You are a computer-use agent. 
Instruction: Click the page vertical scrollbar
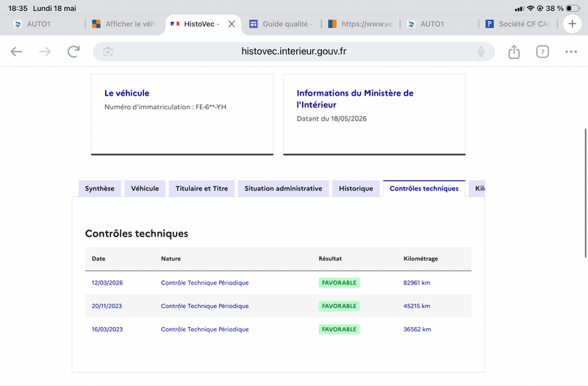coord(585,193)
